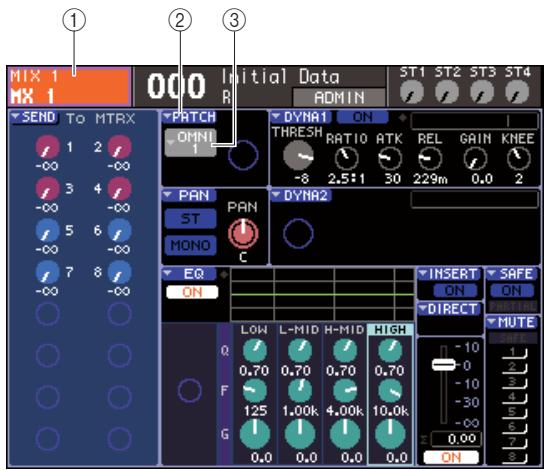The height and width of the screenshot is (470, 545).
Task: Toggle the EQ ON button
Action: 192,292
